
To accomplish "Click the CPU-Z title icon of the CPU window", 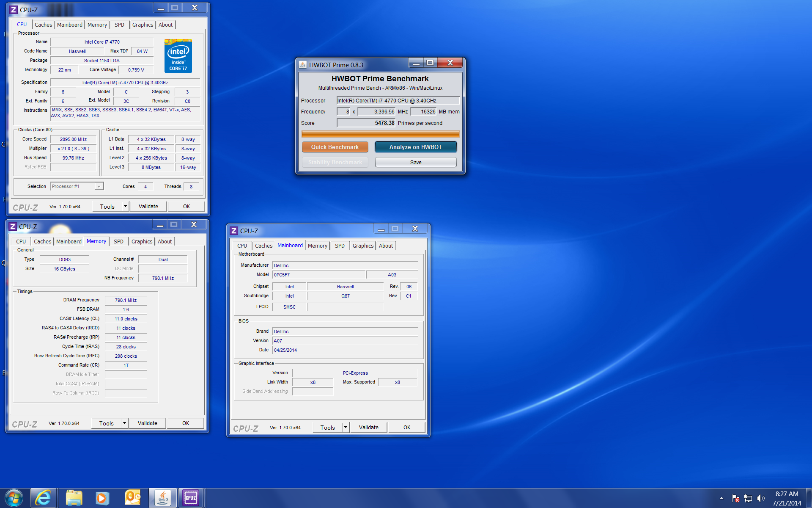I will 14,10.
